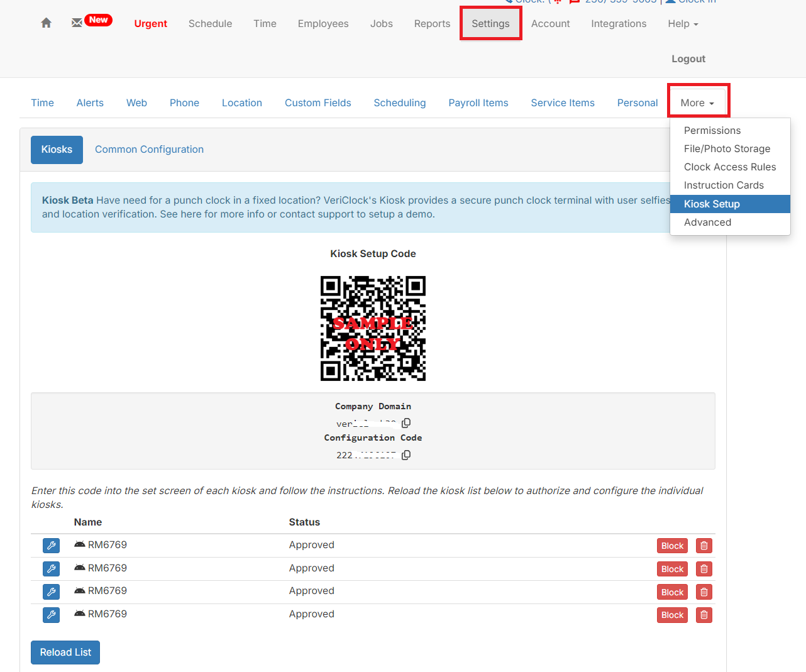806x672 pixels.
Task: Choose File/Photo Storage from the menu
Action: pos(730,149)
